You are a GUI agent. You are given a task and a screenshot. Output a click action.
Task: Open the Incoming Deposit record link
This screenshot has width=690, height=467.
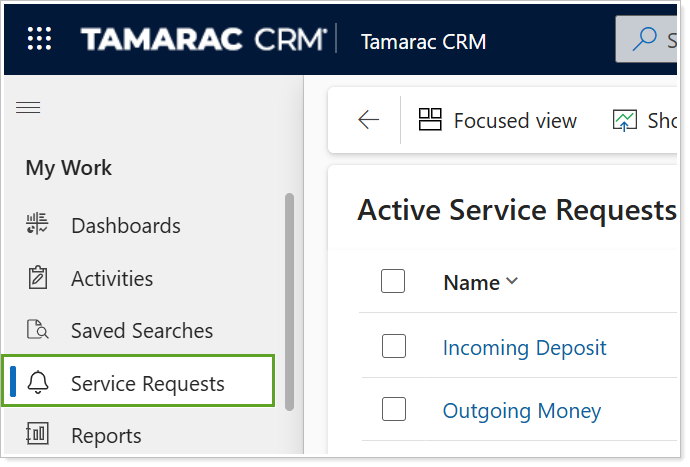click(x=524, y=348)
